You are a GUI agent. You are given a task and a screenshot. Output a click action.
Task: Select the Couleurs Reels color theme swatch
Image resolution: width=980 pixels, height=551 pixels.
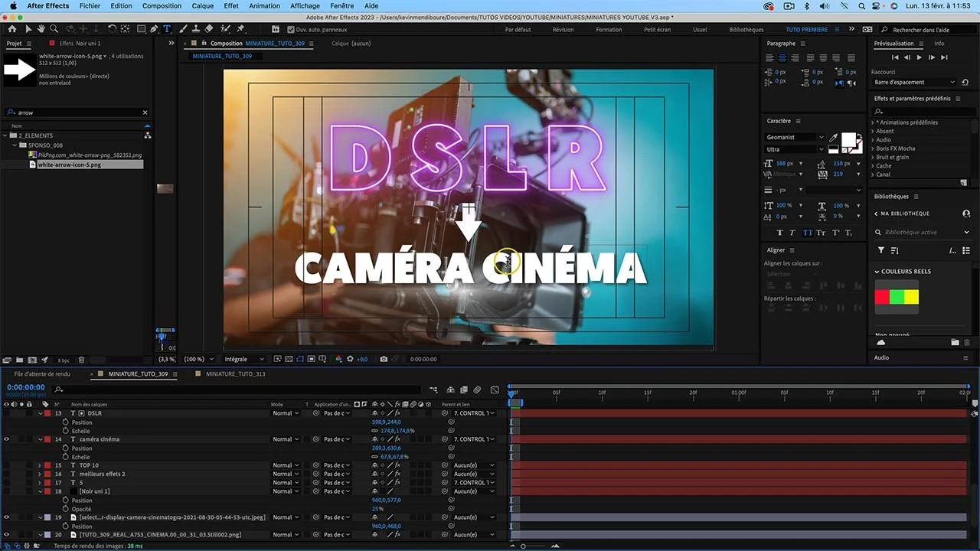[897, 297]
